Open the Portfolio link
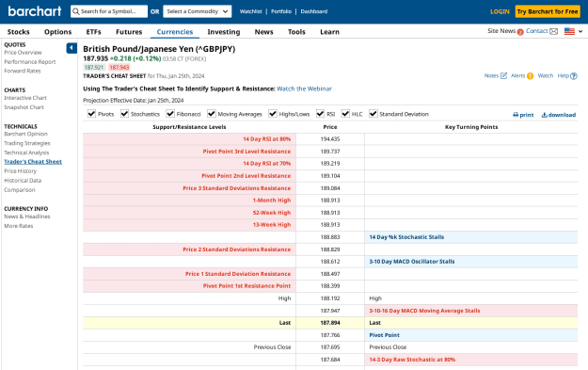This screenshot has height=370, width=588. (x=281, y=11)
